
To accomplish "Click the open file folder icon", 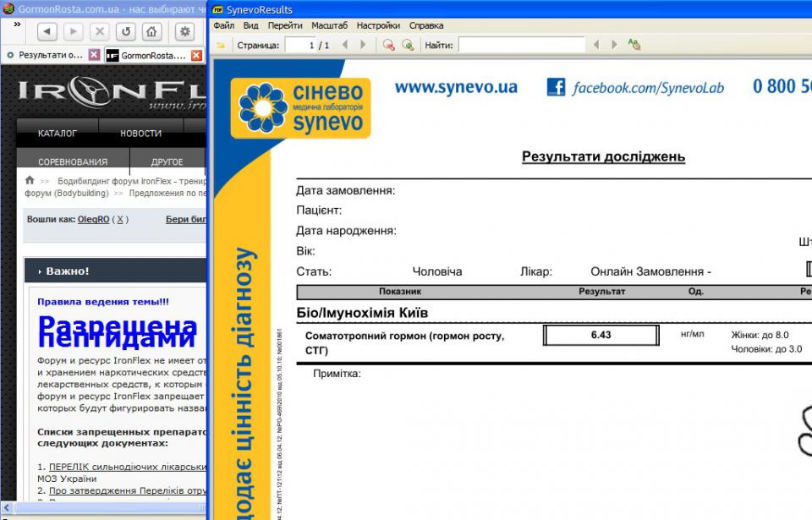I will (x=221, y=45).
